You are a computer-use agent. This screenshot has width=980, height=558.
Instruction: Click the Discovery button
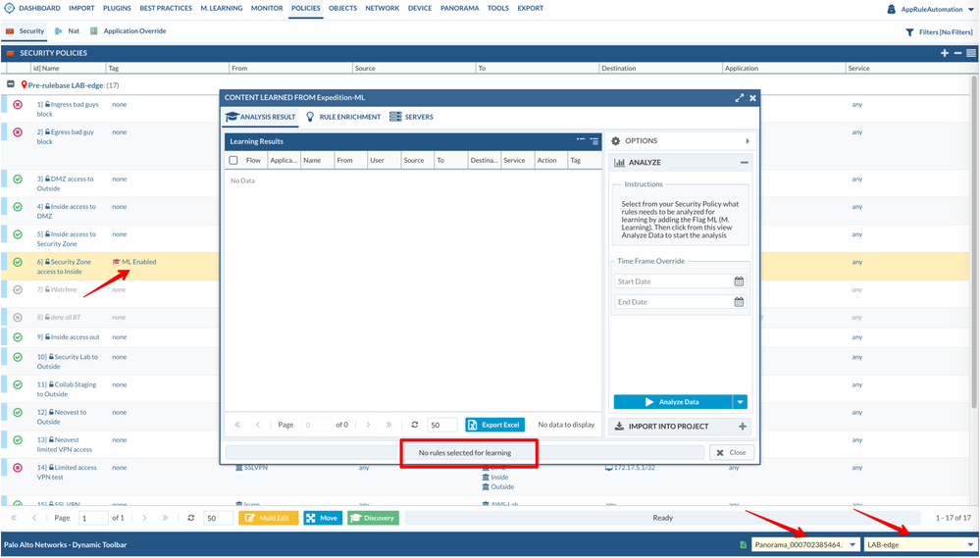[x=373, y=518]
